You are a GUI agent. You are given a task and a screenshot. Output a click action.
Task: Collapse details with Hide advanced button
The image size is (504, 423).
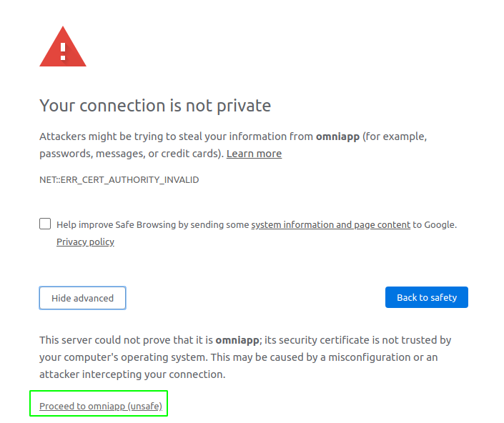82,298
